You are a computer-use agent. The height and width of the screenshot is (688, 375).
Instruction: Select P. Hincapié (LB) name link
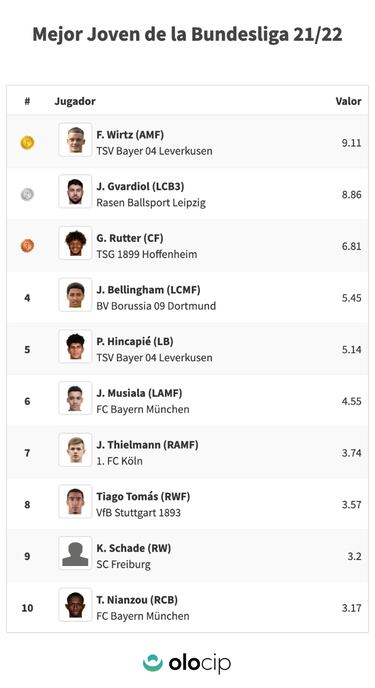[x=135, y=342]
